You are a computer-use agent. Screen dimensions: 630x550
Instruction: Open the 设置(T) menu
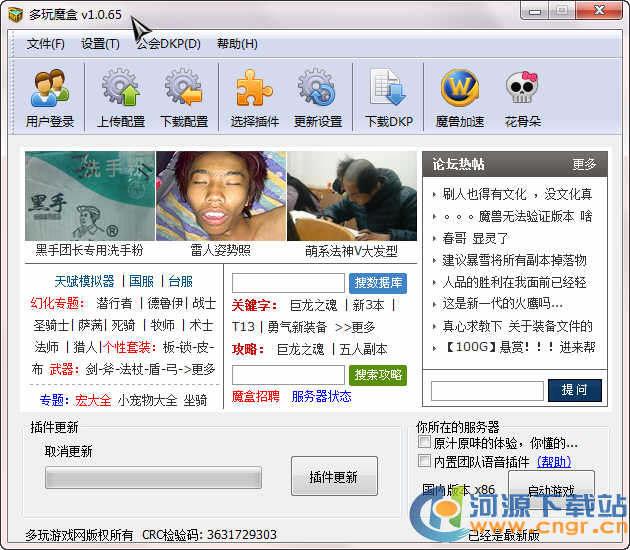pyautogui.click(x=100, y=43)
